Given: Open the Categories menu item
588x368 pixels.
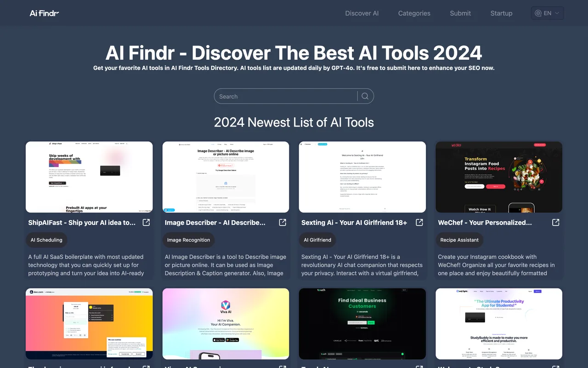Looking at the screenshot, I should pyautogui.click(x=414, y=13).
